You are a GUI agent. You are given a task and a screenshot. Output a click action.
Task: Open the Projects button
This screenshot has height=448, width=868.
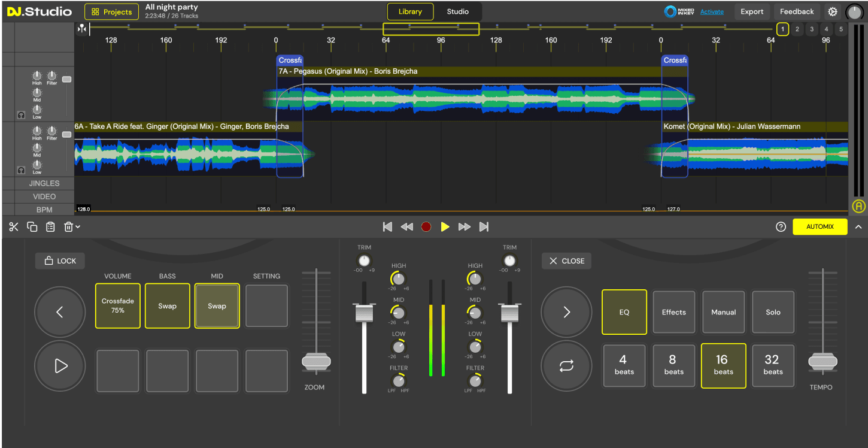pos(111,11)
